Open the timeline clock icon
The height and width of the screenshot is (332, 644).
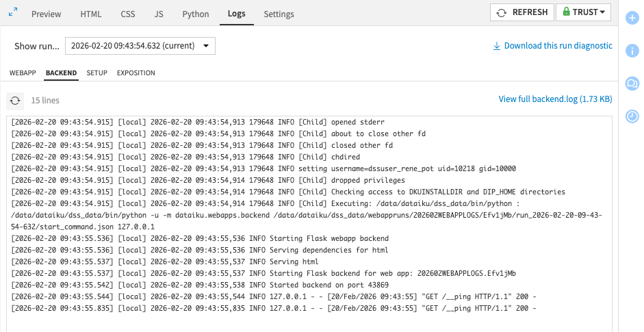(x=632, y=116)
